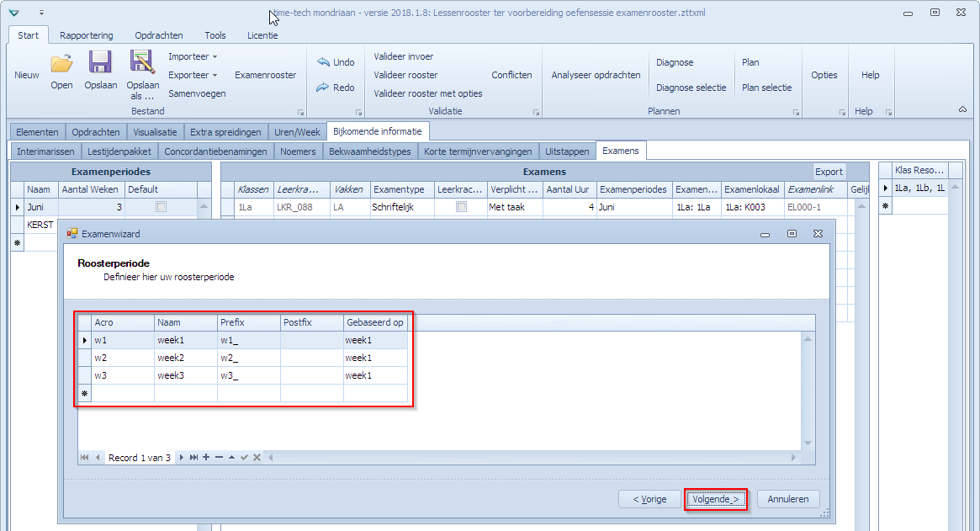Open the Tools ribbon tab
Image resolution: width=980 pixels, height=531 pixels.
pyautogui.click(x=215, y=35)
